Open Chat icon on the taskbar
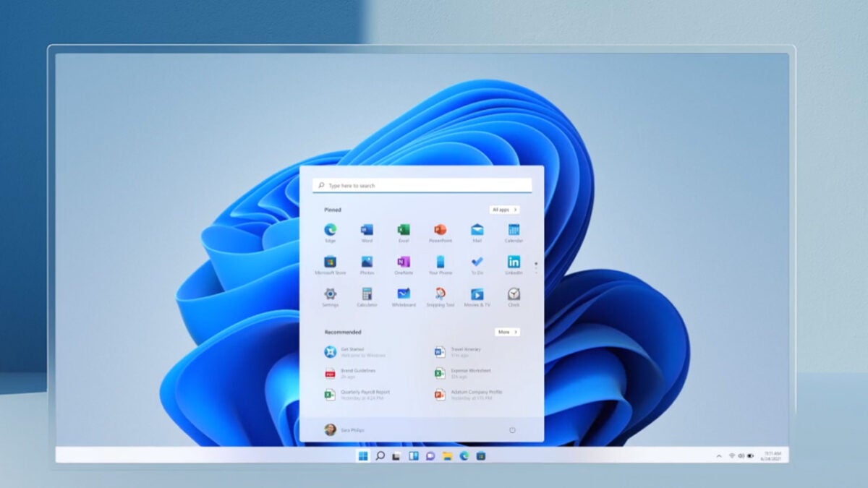The height and width of the screenshot is (488, 868). coord(430,455)
